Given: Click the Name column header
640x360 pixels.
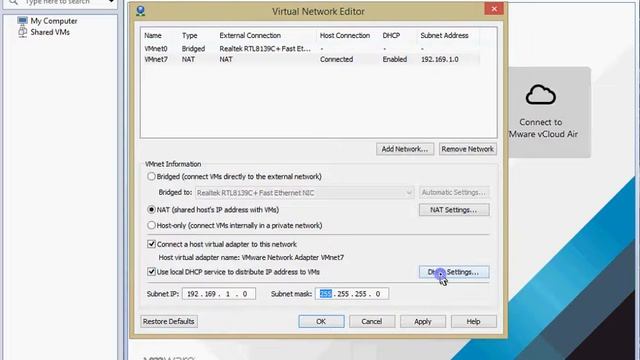Looking at the screenshot, I should click(153, 36).
